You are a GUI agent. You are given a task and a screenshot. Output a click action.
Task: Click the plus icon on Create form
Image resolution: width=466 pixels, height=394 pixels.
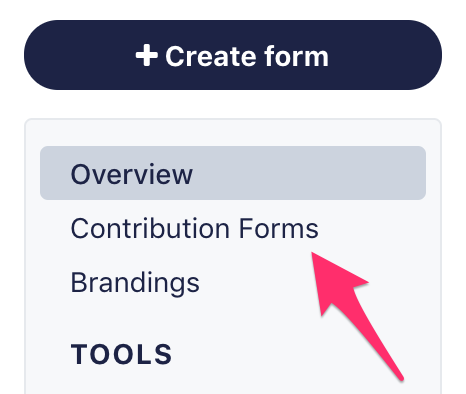(147, 56)
